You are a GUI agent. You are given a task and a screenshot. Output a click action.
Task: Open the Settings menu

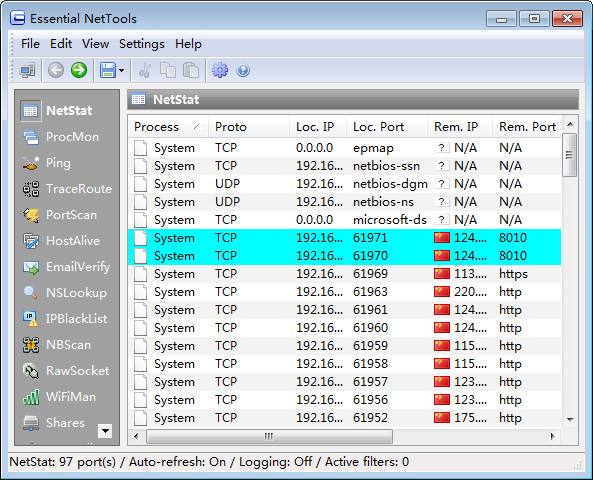click(x=142, y=44)
